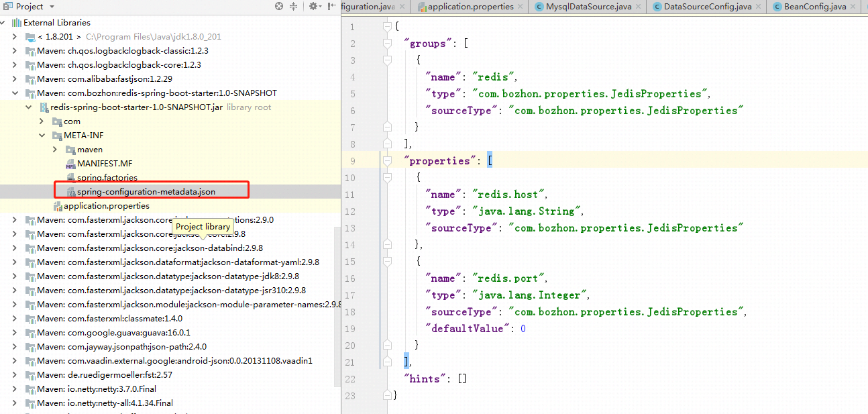Fold the root object at line 1
This screenshot has width=868, height=414.
pos(386,26)
